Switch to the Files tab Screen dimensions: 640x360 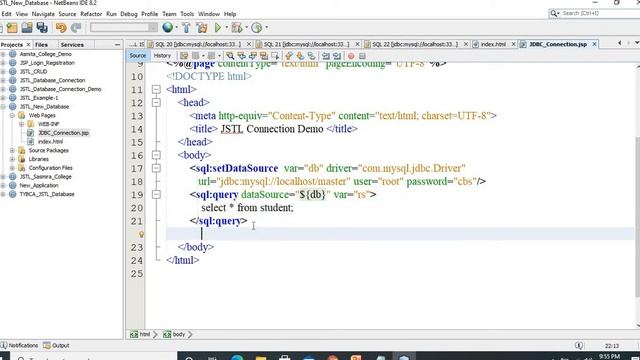point(41,44)
